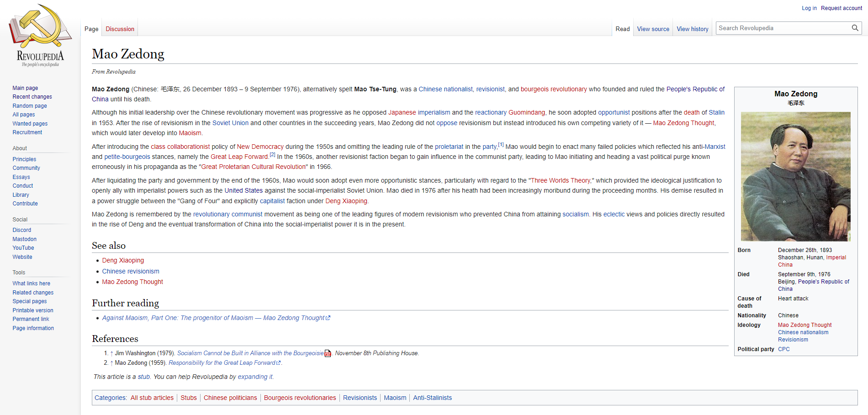
Task: Open Chinese nationalism link in infobox Ideology
Action: (803, 332)
